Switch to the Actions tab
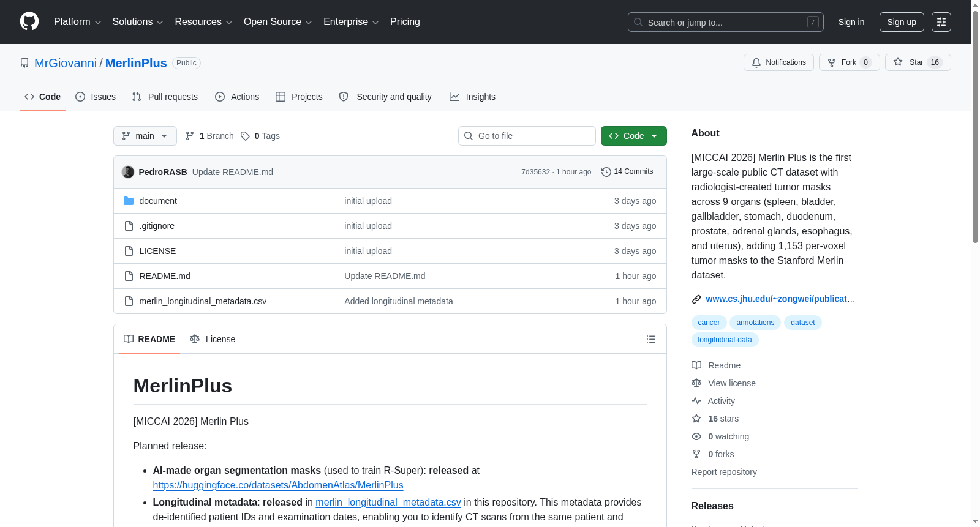 (237, 97)
